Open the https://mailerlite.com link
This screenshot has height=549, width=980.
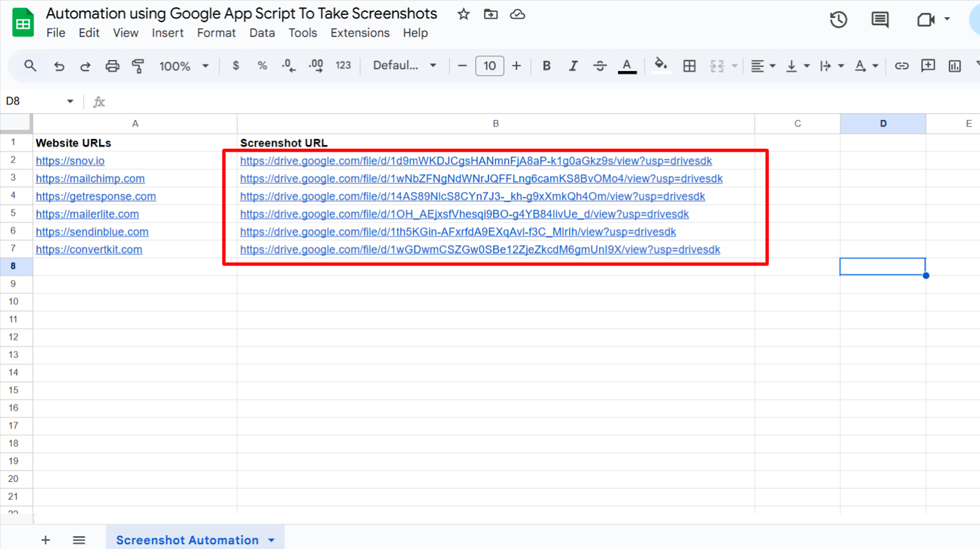pos(87,214)
